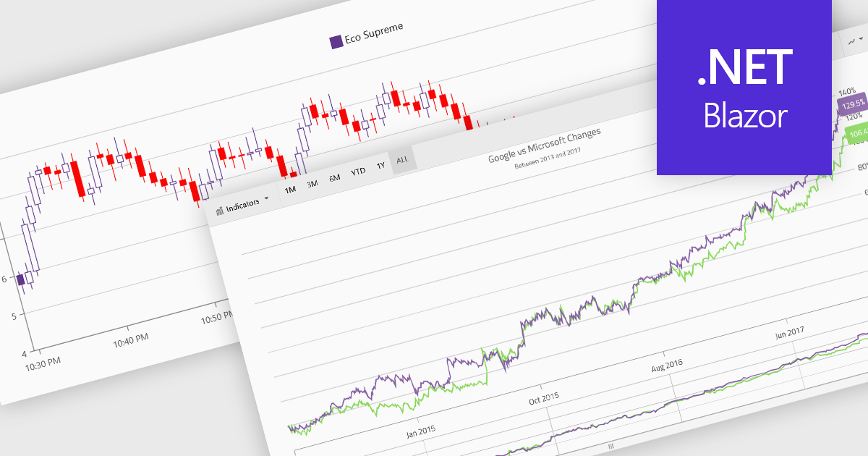Click the filled purple first candlestick

(x=21, y=279)
